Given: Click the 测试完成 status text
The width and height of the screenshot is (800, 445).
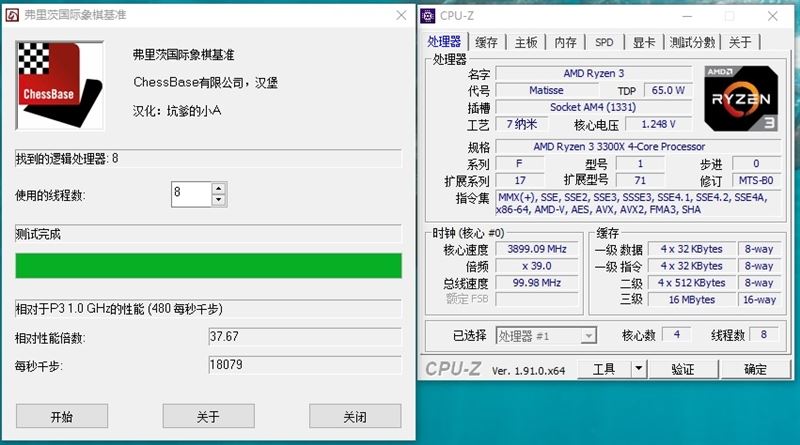Looking at the screenshot, I should [x=38, y=234].
